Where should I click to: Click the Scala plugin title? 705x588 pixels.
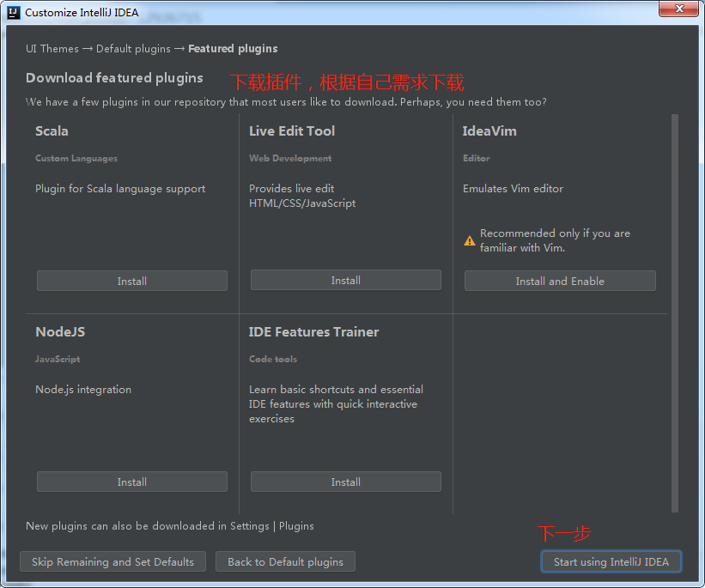[52, 130]
